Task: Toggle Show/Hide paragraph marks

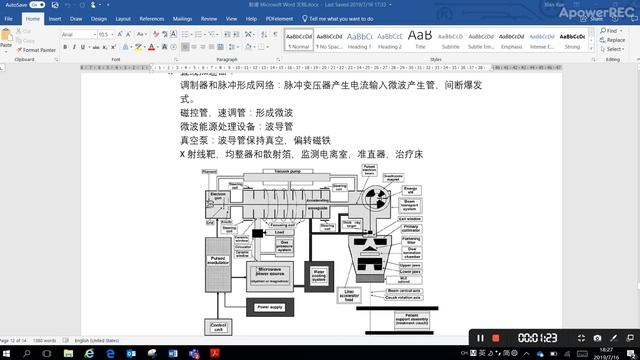Action: [x=275, y=34]
